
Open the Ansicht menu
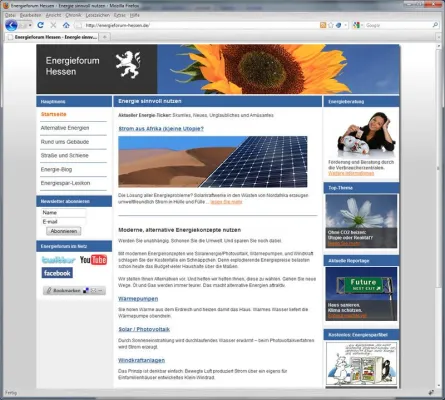click(53, 15)
